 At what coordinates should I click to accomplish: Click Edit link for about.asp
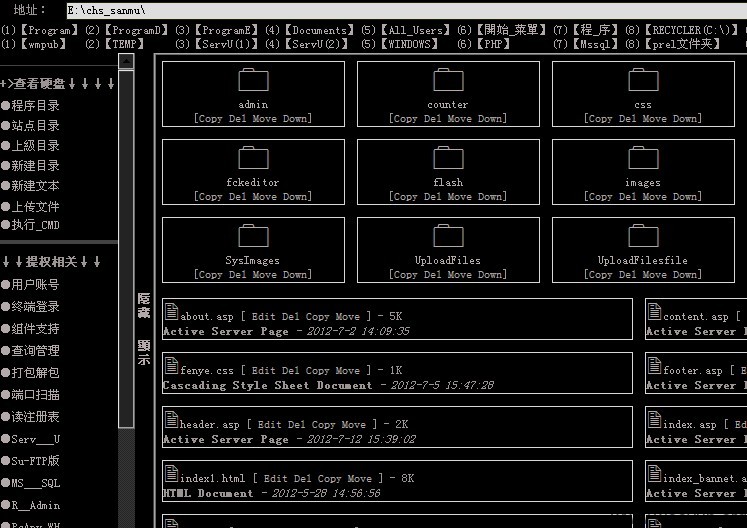pos(263,316)
